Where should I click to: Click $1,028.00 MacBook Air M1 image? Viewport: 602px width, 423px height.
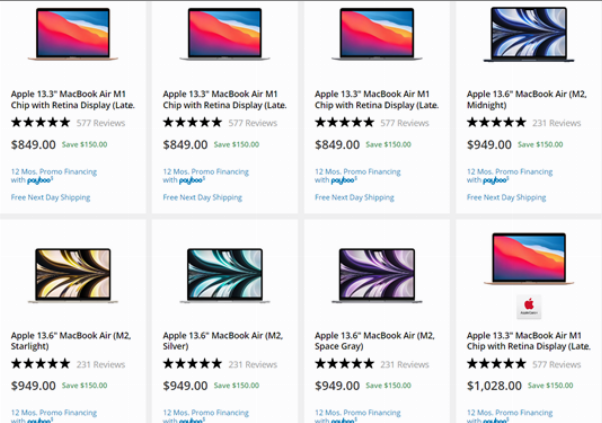(x=528, y=259)
